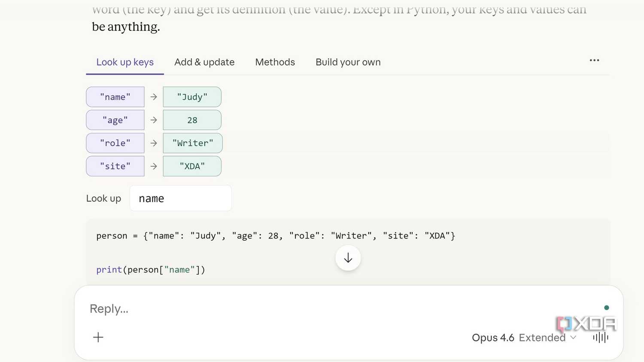644x362 pixels.
Task: Open the Methods tab
Action: tap(275, 62)
